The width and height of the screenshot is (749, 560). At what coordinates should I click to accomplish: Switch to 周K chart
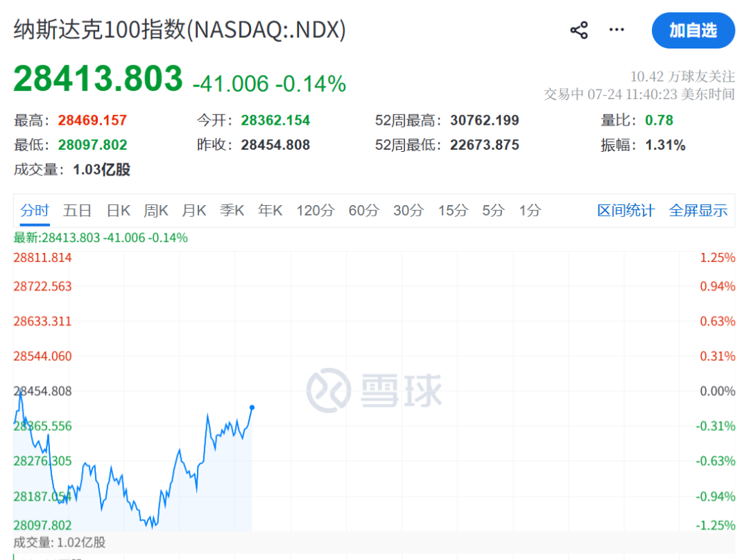[156, 211]
